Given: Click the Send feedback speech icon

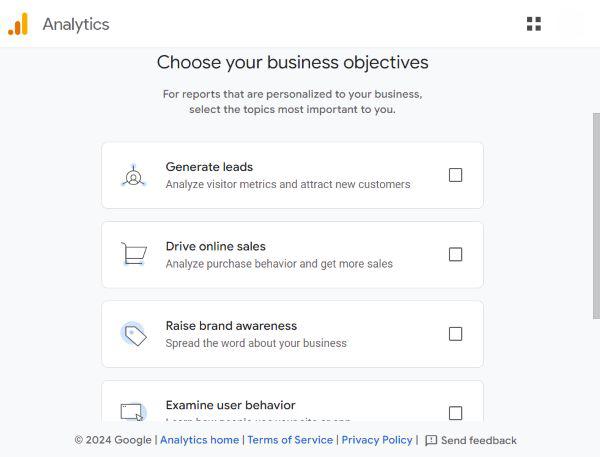Looking at the screenshot, I should point(431,440).
